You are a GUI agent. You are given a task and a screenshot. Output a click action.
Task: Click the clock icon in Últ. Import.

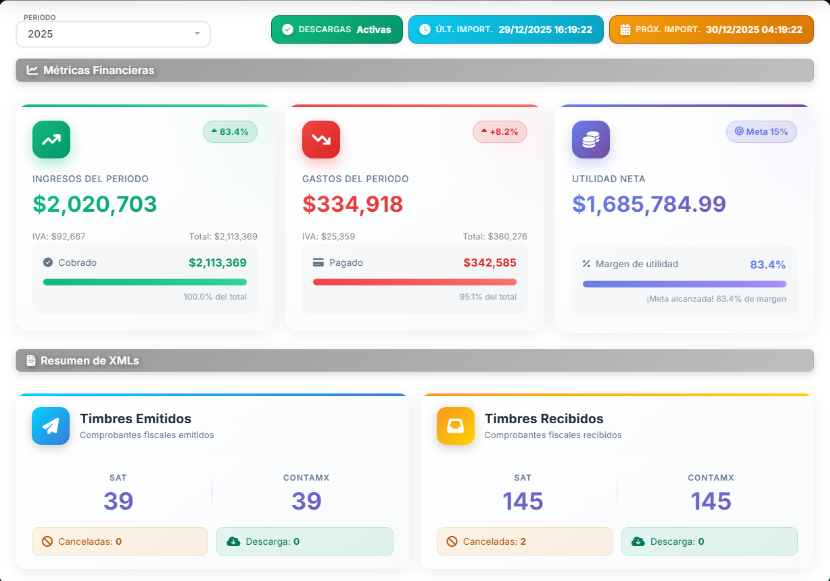(425, 30)
